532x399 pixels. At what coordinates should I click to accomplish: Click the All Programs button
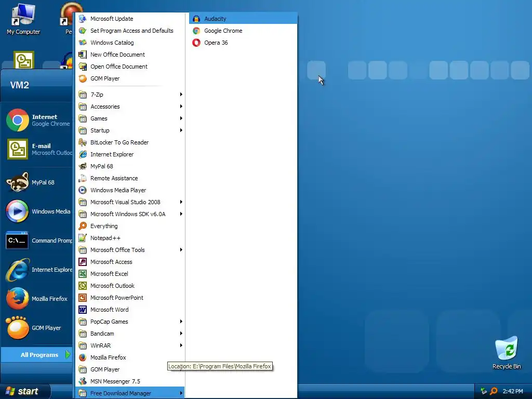click(37, 354)
